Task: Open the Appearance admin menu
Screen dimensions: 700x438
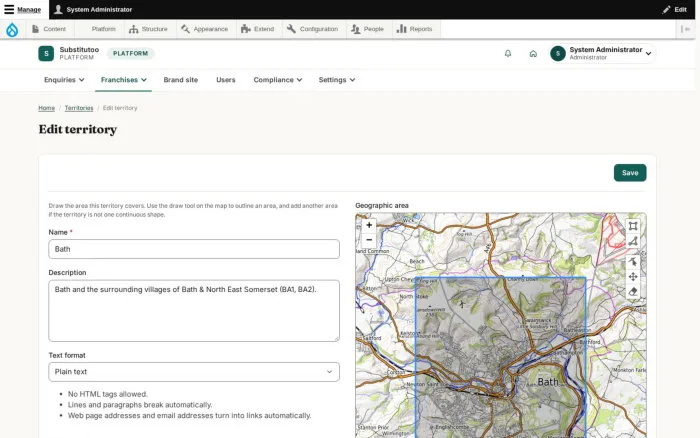Action: pyautogui.click(x=205, y=29)
